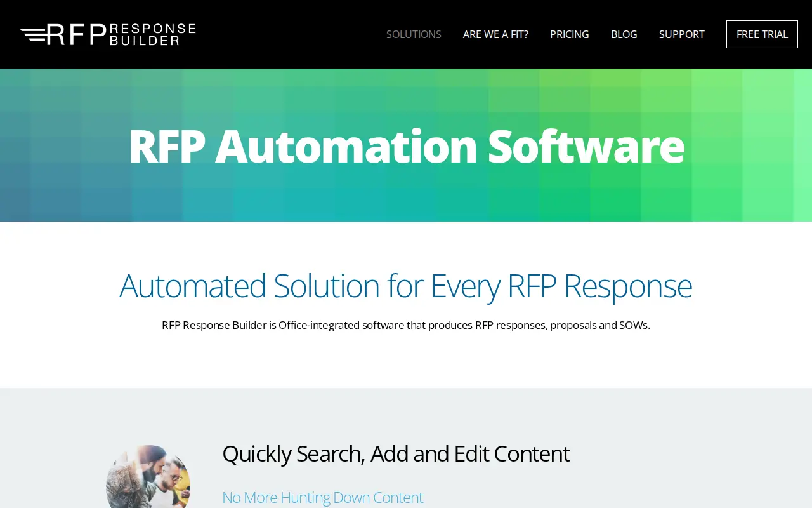Click the Office-integrated software description sentence
The height and width of the screenshot is (508, 812).
tap(406, 325)
